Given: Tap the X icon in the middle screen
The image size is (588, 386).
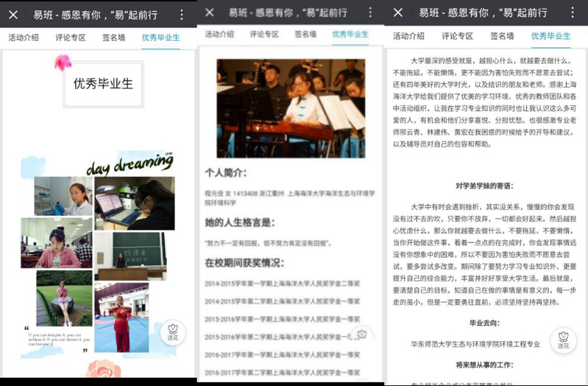Looking at the screenshot, I should [210, 13].
